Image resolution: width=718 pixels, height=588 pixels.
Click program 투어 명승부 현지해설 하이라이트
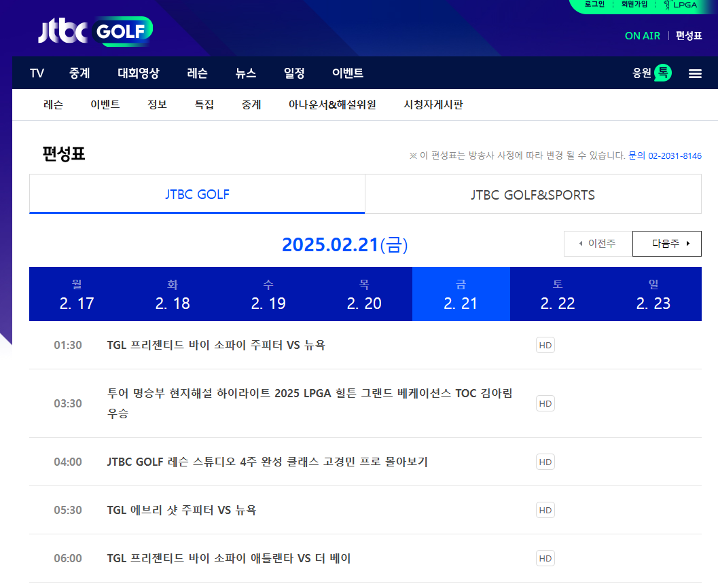click(310, 403)
